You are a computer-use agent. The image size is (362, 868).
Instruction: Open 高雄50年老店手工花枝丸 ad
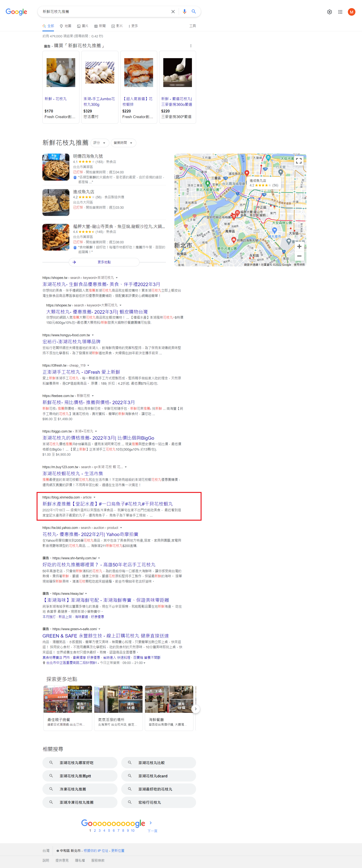click(99, 565)
